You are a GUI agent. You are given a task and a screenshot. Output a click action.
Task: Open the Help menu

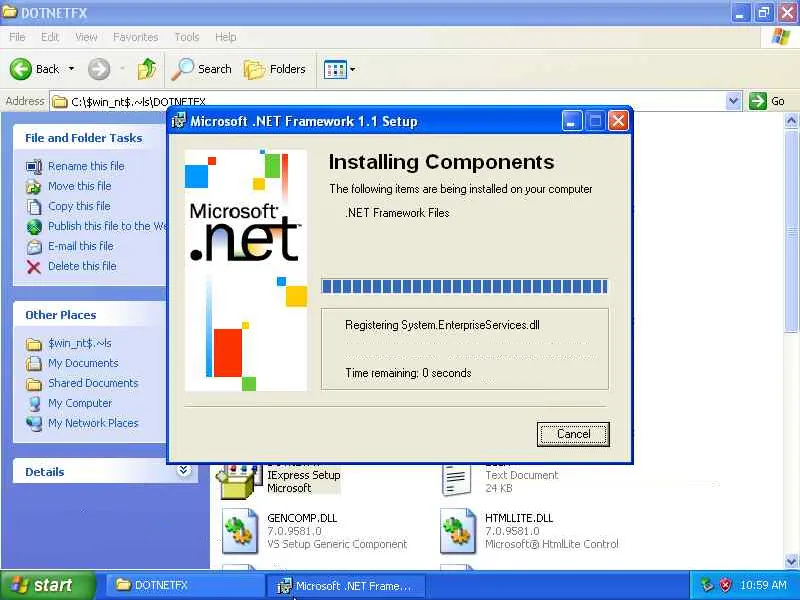point(225,37)
